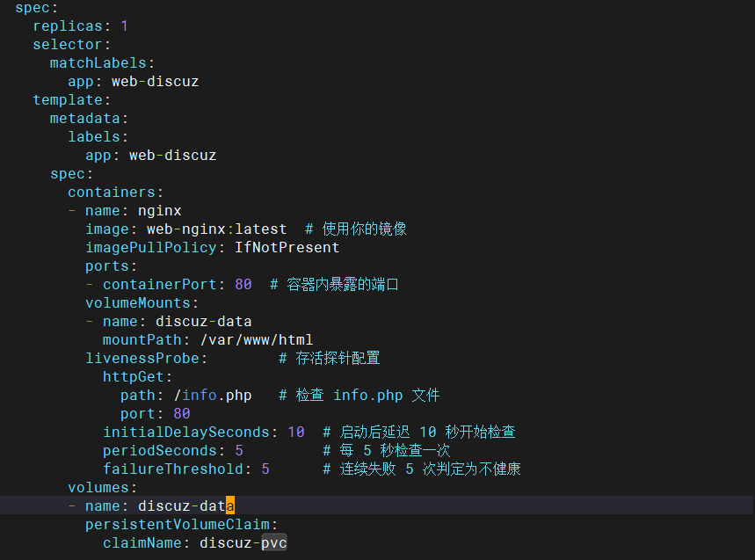Click the 'failureThreshold' key

point(173,469)
